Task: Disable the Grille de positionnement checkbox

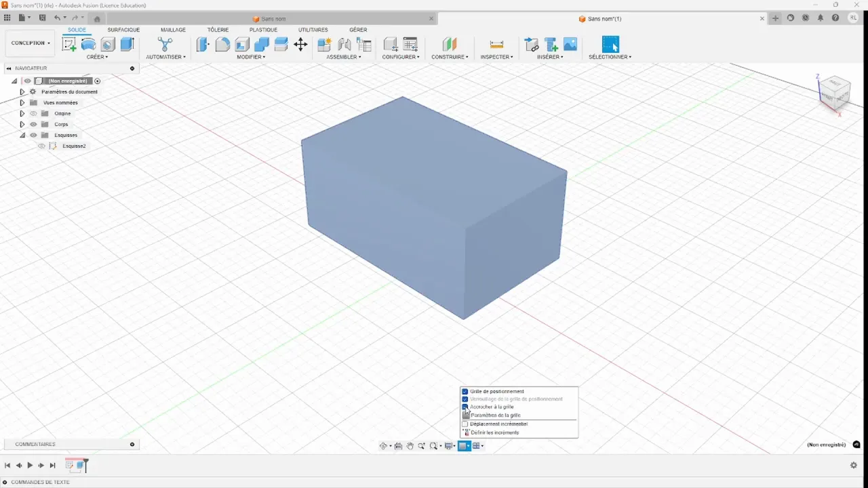Action: pos(465,391)
